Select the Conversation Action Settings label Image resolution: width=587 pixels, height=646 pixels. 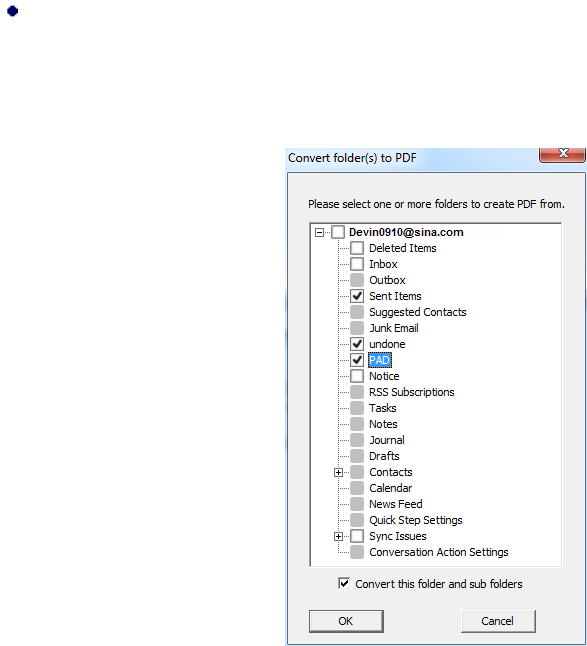pos(439,552)
